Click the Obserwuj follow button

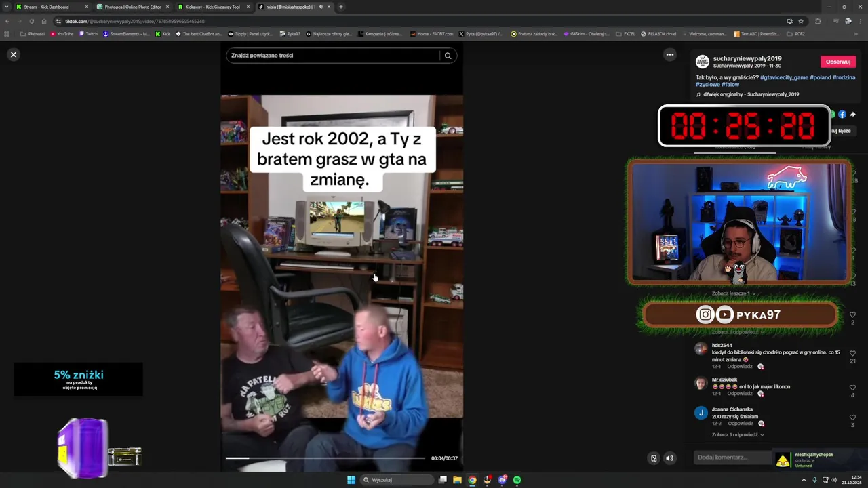tap(837, 62)
